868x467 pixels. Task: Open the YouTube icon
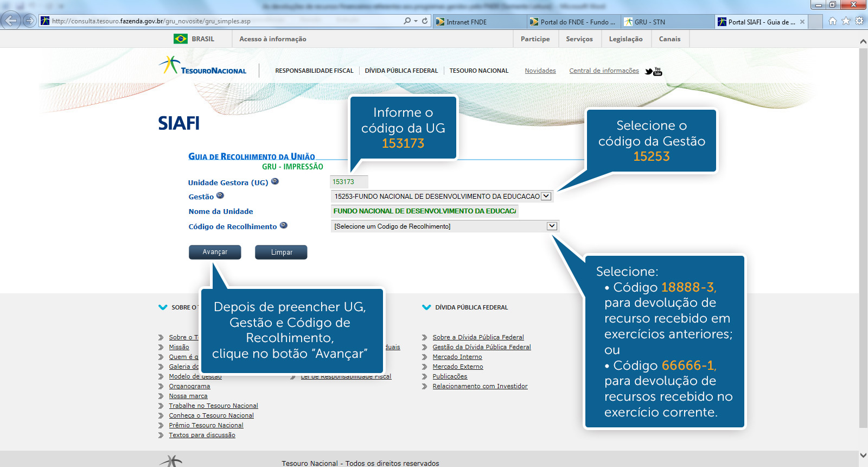(x=658, y=71)
